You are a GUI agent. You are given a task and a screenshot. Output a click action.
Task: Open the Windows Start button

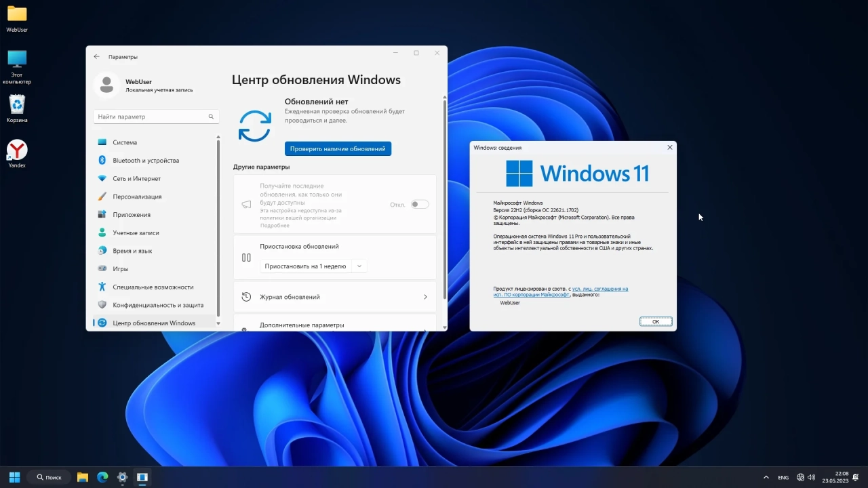[14, 477]
